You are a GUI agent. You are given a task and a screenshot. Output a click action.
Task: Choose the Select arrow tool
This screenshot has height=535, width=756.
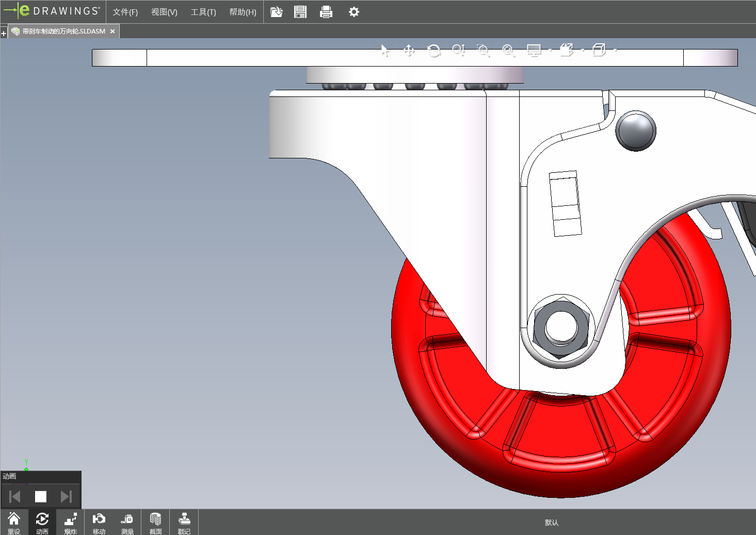click(x=385, y=51)
